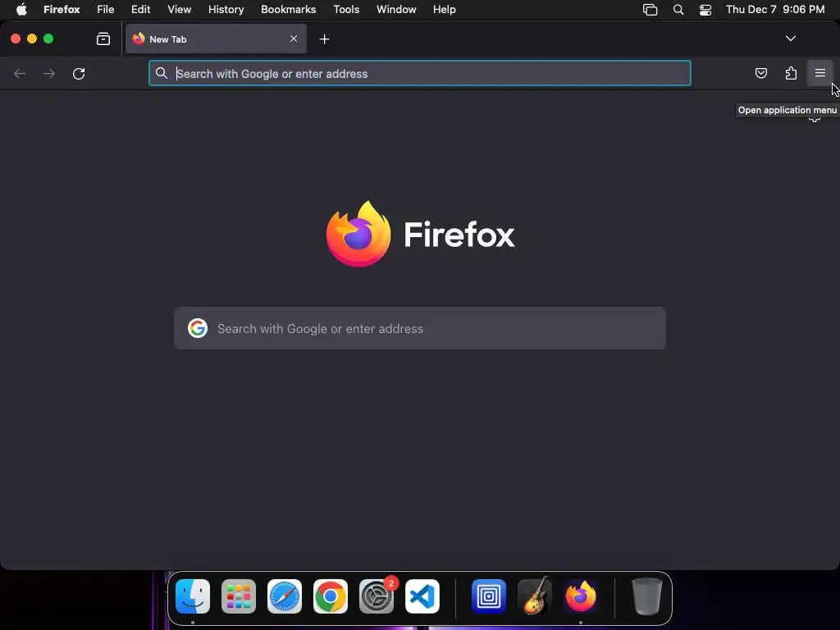
Task: Click the Stage Manager icon in the menu bar
Action: click(650, 9)
